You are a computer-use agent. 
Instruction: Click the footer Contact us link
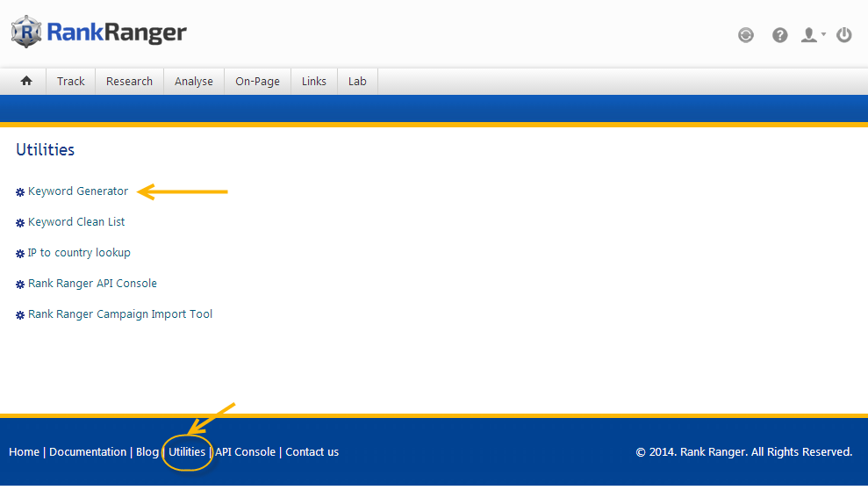click(x=312, y=451)
